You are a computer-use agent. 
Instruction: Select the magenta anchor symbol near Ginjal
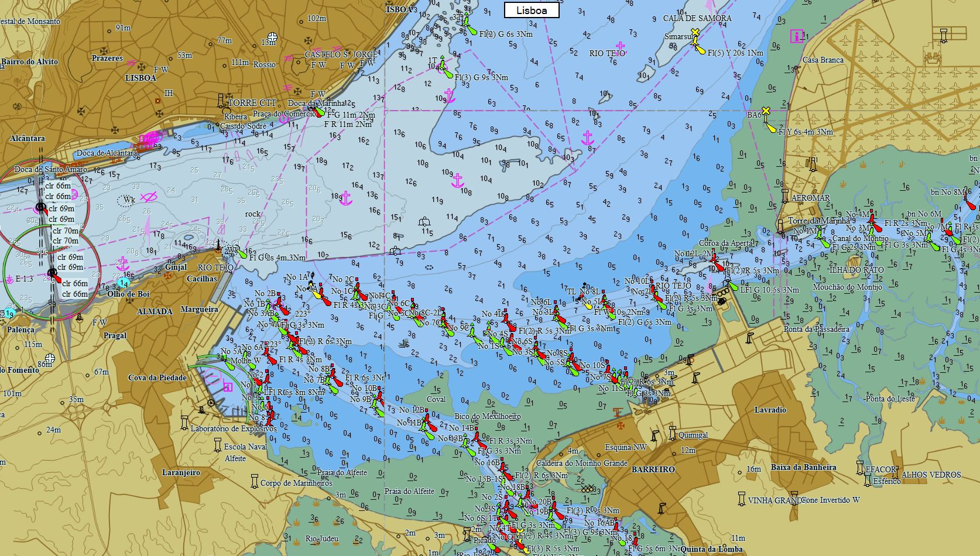pos(122,263)
